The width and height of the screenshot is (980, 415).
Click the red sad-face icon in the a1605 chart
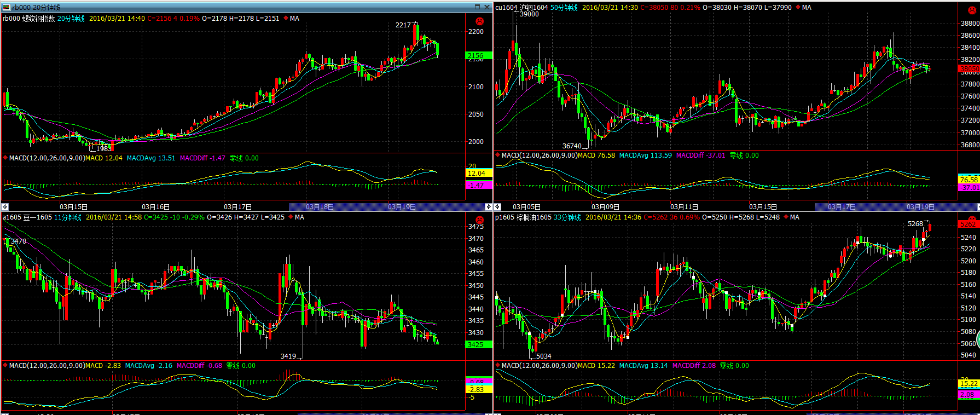tap(479, 220)
